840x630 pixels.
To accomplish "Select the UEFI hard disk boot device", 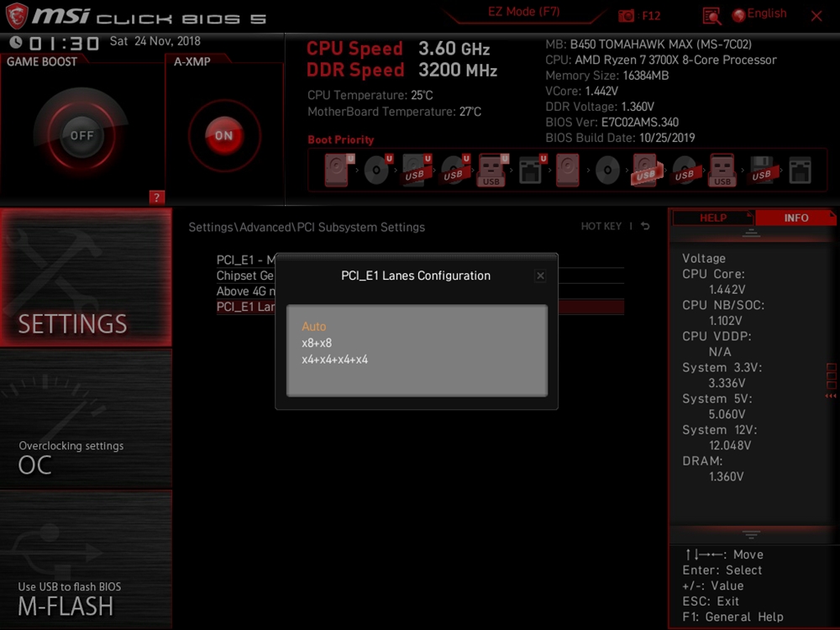I will (338, 170).
